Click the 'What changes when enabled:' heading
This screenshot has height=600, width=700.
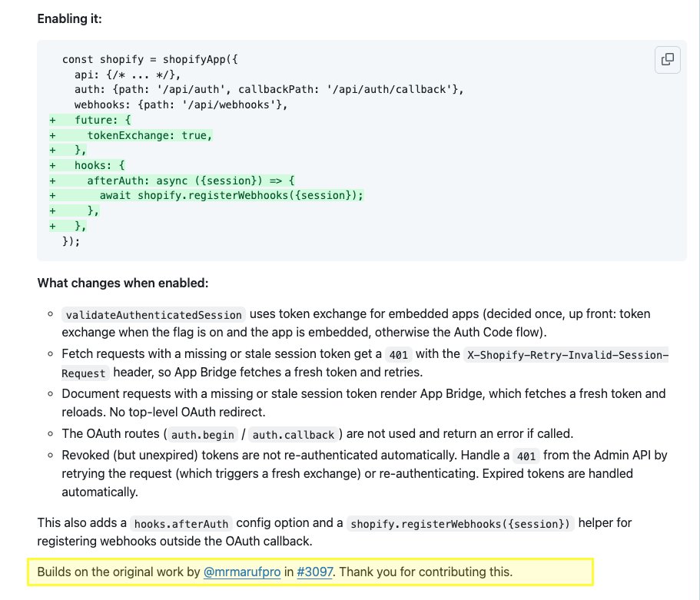pos(123,283)
